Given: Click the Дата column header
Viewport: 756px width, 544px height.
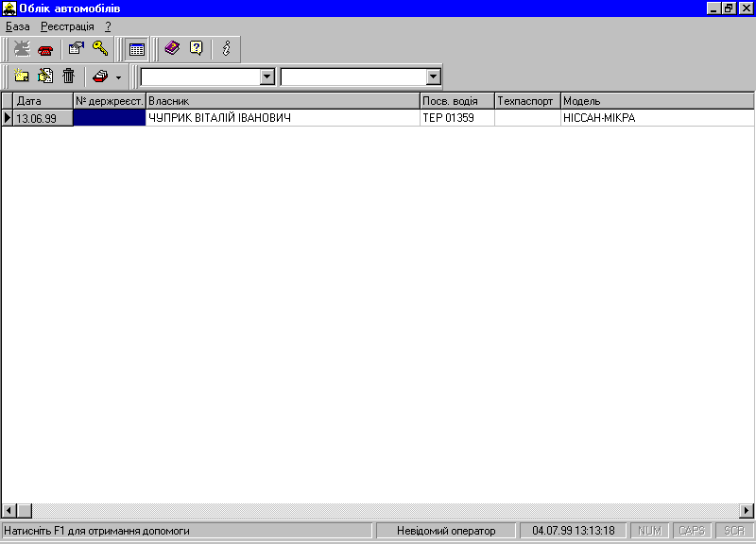Looking at the screenshot, I should click(43, 101).
